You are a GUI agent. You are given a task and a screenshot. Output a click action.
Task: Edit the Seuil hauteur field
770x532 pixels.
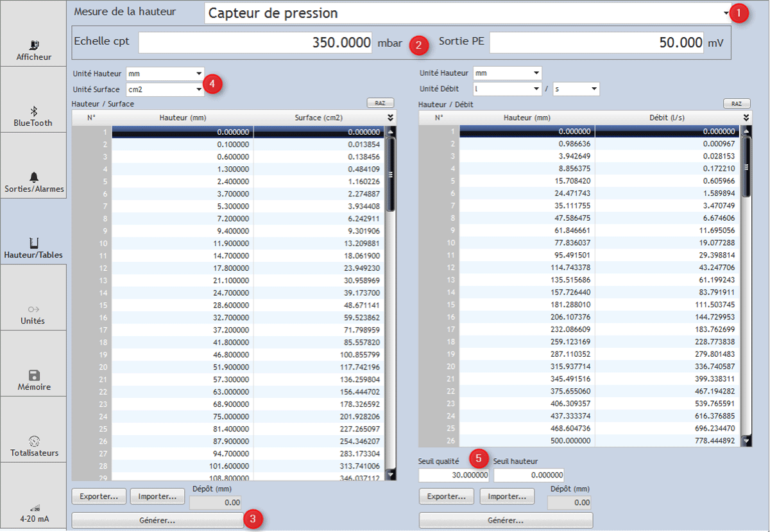click(529, 475)
